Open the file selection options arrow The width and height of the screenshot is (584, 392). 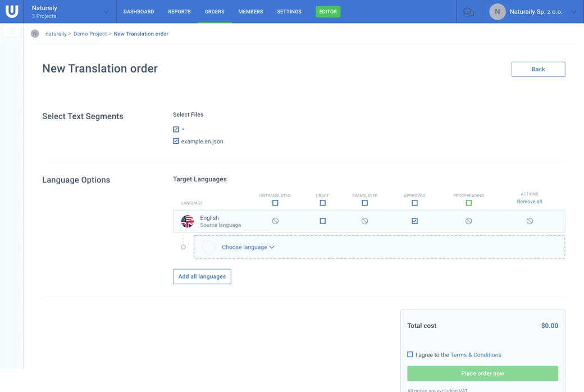pos(183,129)
